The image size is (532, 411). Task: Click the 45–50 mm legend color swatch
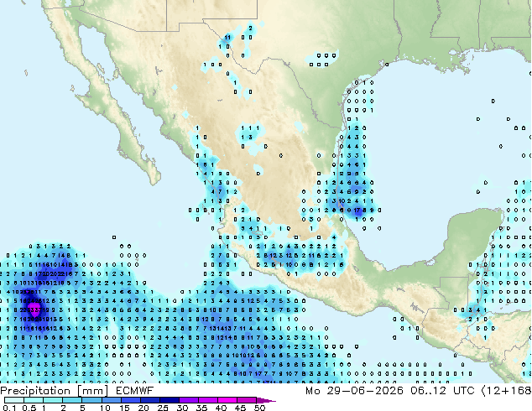coord(247,400)
